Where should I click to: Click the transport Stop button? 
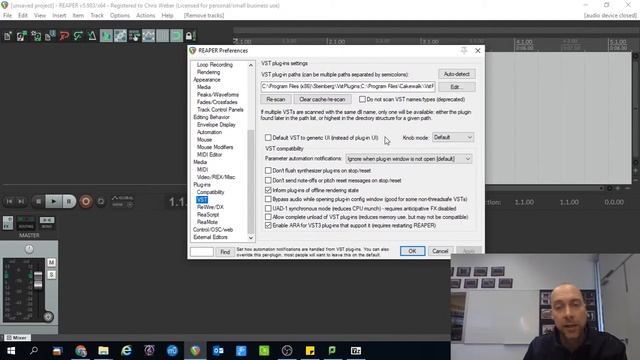click(39, 201)
